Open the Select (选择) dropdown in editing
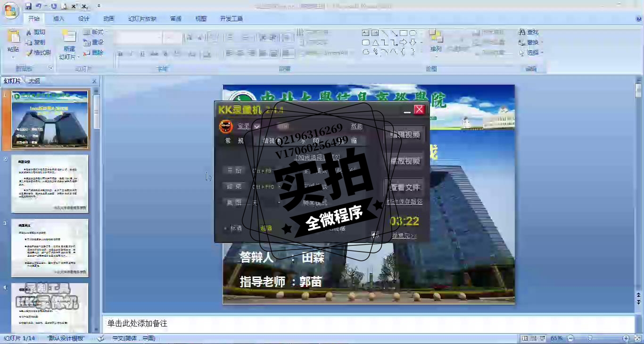The width and height of the screenshot is (644, 344). coord(531,53)
